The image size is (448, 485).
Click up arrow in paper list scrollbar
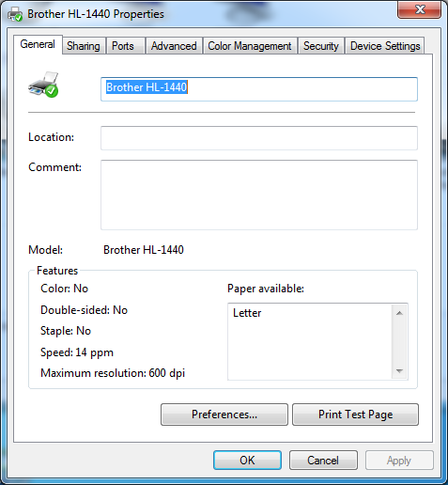399,313
